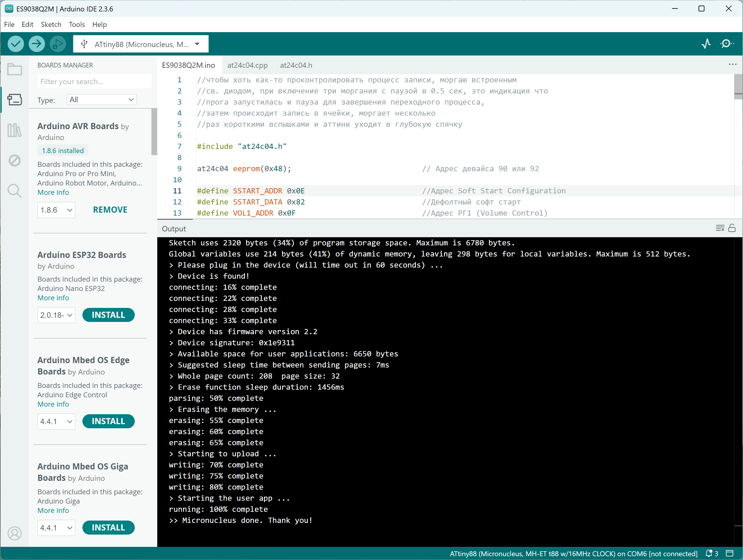Install Arduino Mbed OS Edge Boards
This screenshot has width=743, height=560.
point(108,421)
